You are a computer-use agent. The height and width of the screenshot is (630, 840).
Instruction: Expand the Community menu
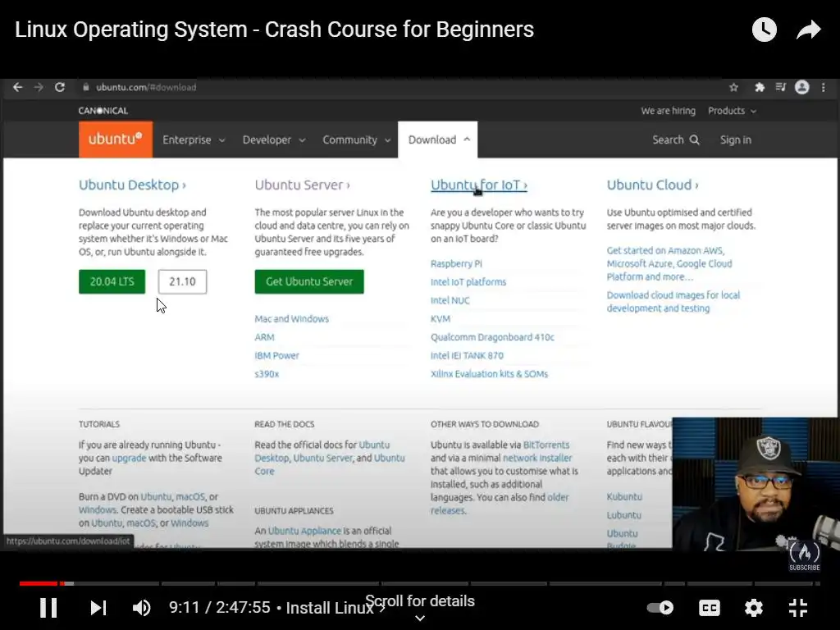click(356, 139)
